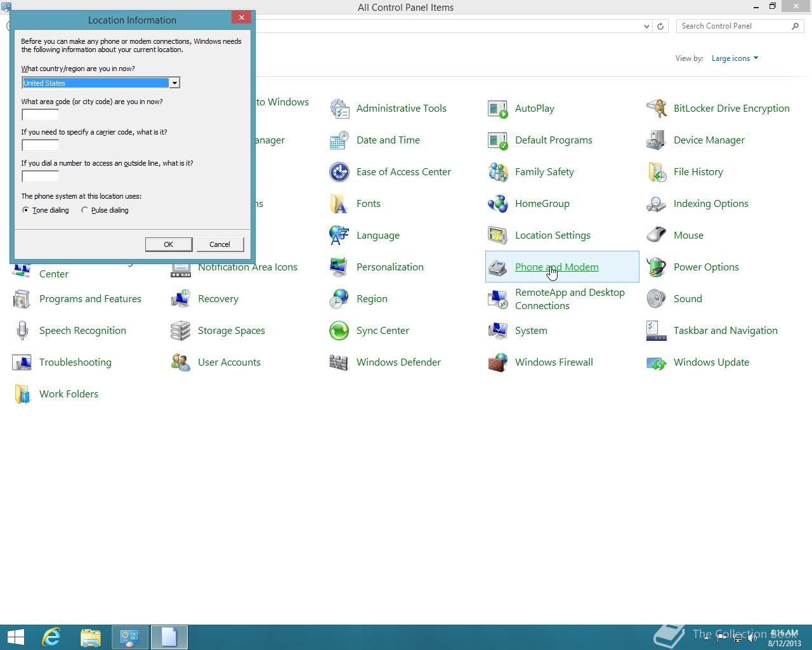812x650 pixels.
Task: Open the AutoPlay icon
Action: 498,109
